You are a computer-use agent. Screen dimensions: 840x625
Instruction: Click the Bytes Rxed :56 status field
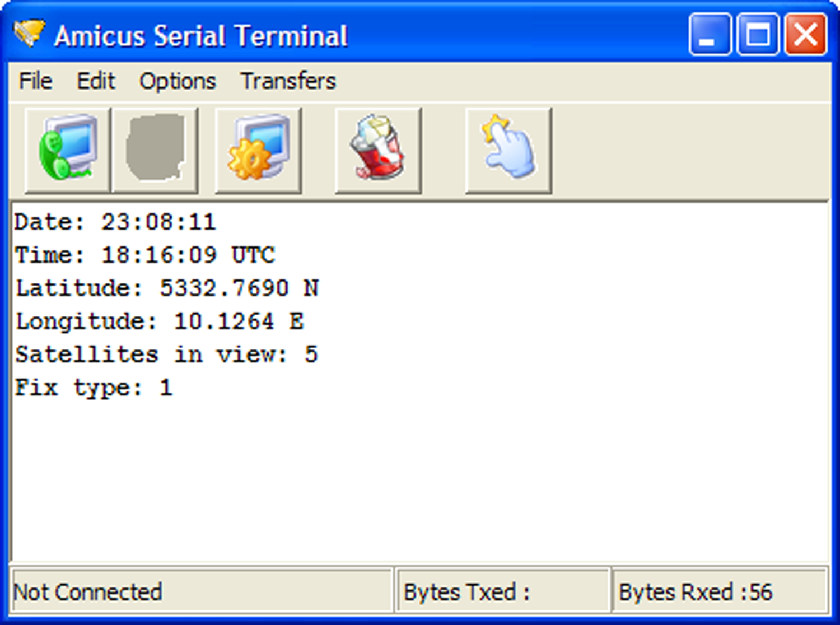tap(720, 591)
